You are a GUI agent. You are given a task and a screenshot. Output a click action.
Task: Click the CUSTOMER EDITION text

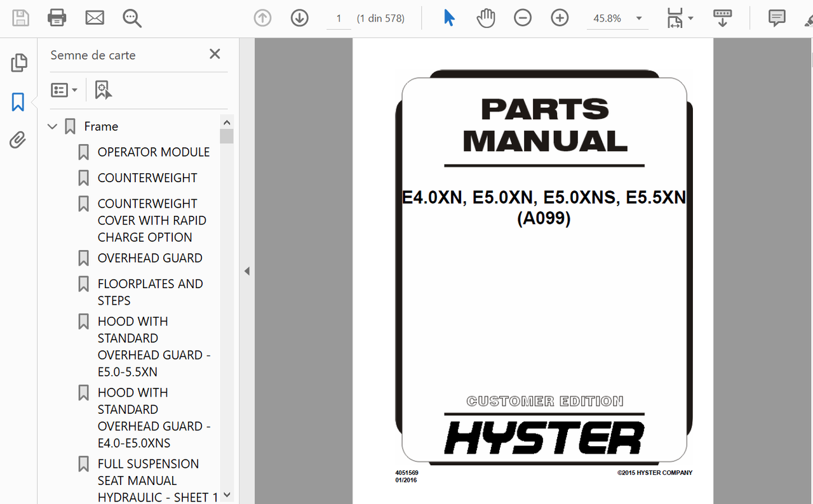point(544,401)
